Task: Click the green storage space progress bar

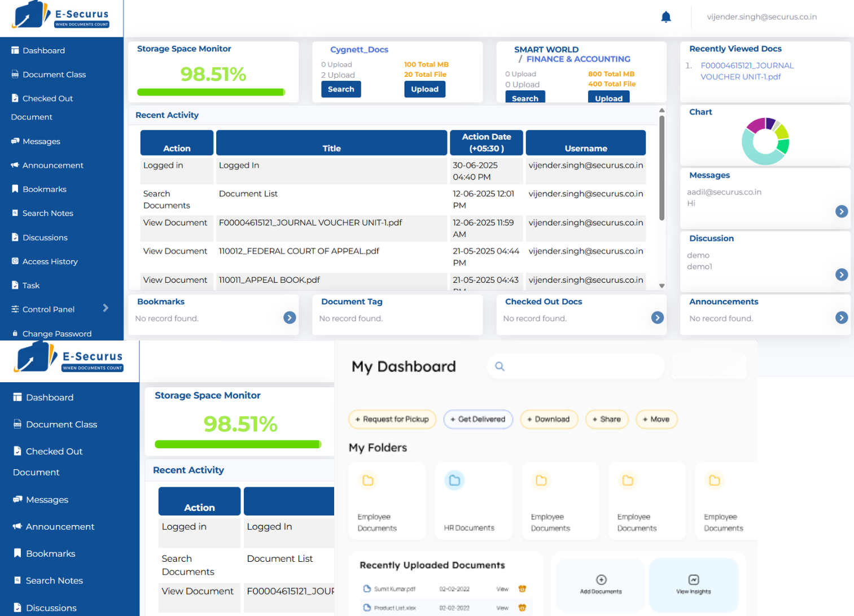Action: tap(211, 92)
